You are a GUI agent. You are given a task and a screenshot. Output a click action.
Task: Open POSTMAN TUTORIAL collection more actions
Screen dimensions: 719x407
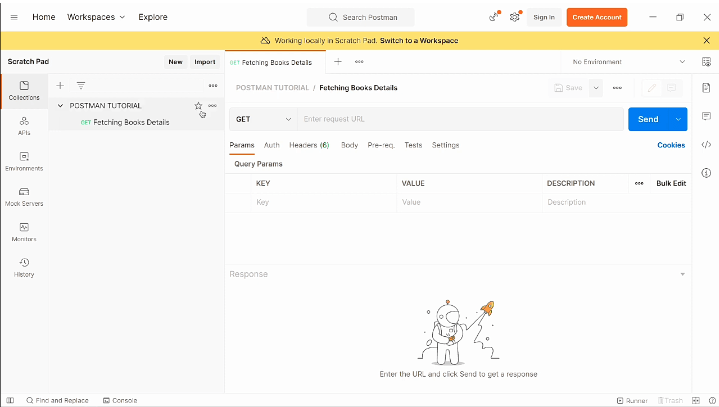[212, 106]
